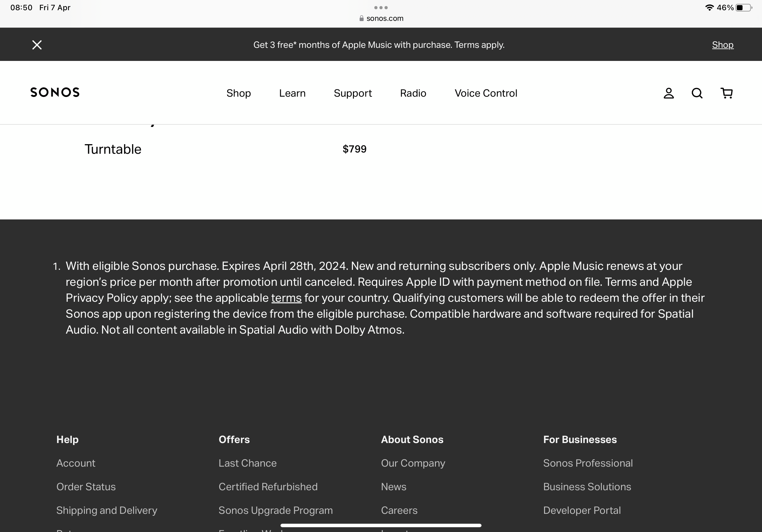Open the Order Status footer link
The width and height of the screenshot is (762, 532).
86,487
